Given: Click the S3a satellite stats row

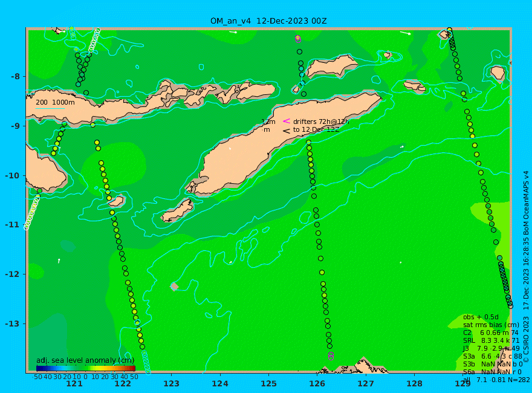Looking at the screenshot, I should coord(493,356).
